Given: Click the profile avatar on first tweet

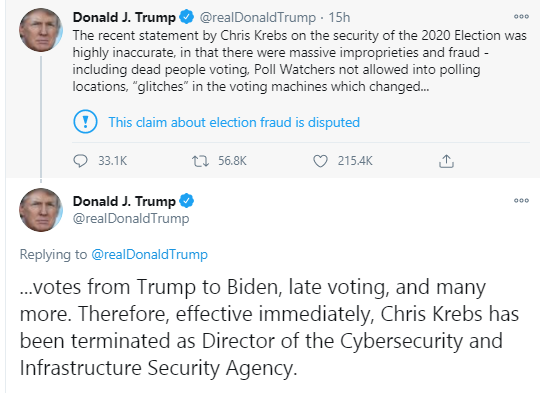Looking at the screenshot, I should tap(41, 30).
